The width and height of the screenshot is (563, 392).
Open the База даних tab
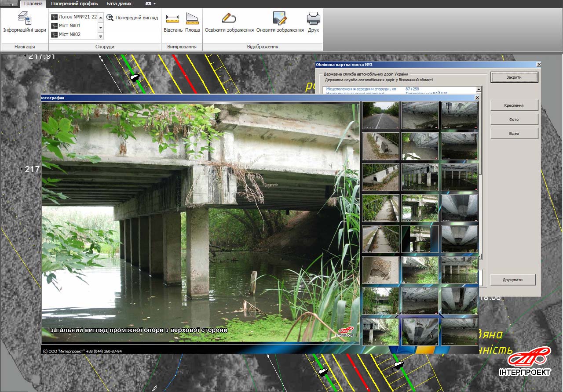[119, 4]
